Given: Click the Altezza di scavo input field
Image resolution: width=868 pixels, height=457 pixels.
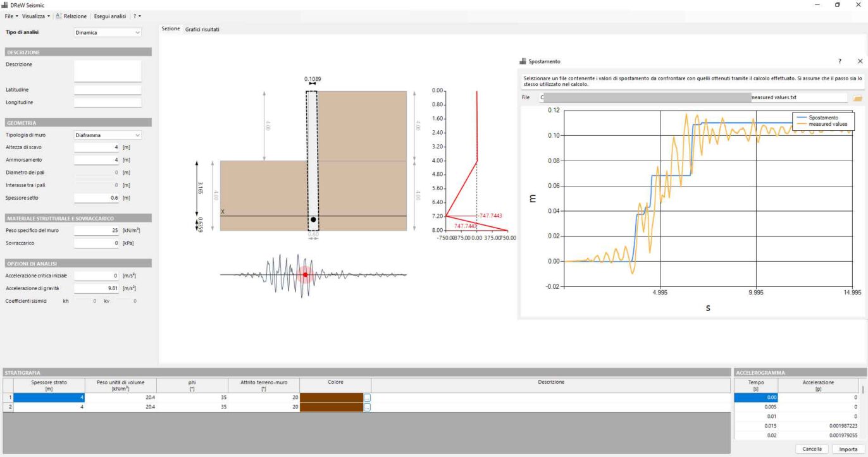Looking at the screenshot, I should 97,147.
